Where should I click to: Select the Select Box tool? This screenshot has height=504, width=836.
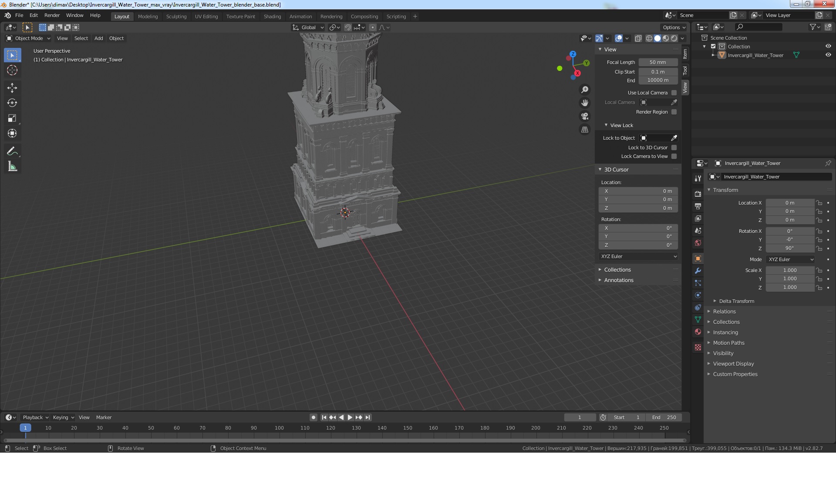tap(12, 55)
